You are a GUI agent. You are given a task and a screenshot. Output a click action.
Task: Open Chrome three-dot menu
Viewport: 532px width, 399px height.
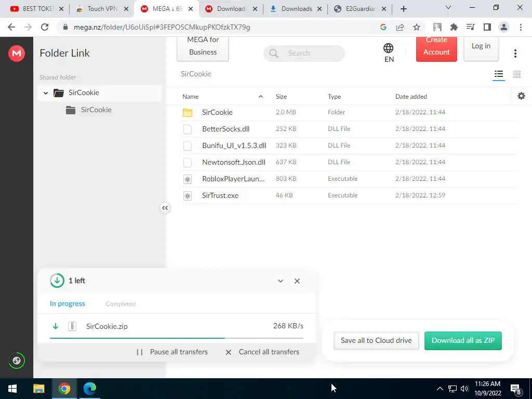[521, 27]
